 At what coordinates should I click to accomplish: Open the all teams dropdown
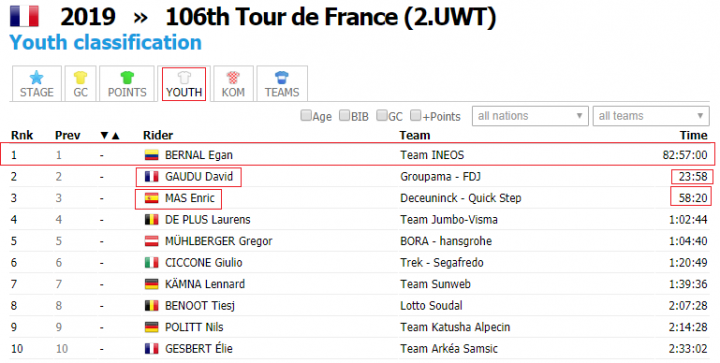pyautogui.click(x=651, y=116)
